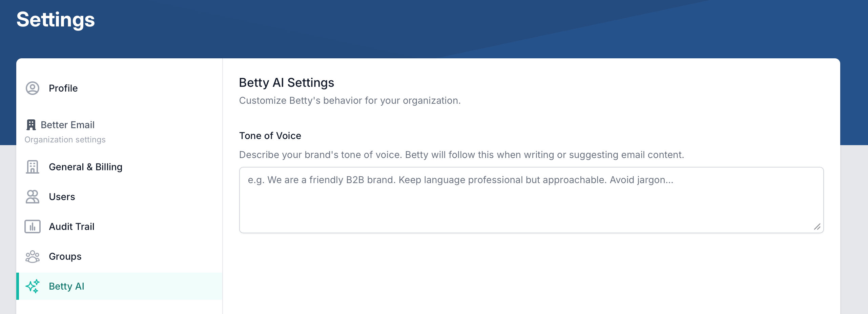Open the Profile settings section
The height and width of the screenshot is (314, 868).
pos(63,88)
